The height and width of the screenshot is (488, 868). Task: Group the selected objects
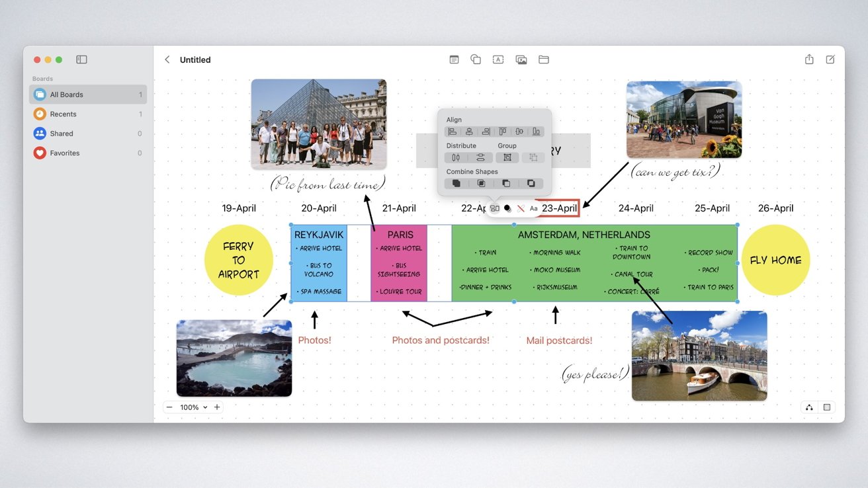507,157
